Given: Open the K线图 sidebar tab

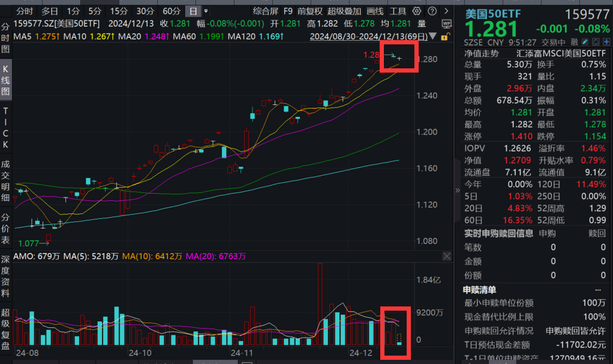Looking at the screenshot, I should pyautogui.click(x=5, y=80).
